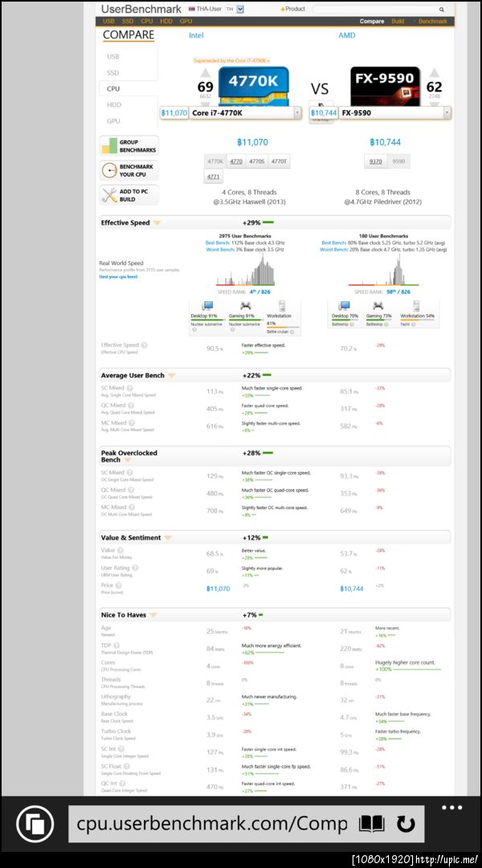Screen dimensions: 482x868
Task: Upvote the Core i7-4770K arrow
Action: [x=205, y=74]
